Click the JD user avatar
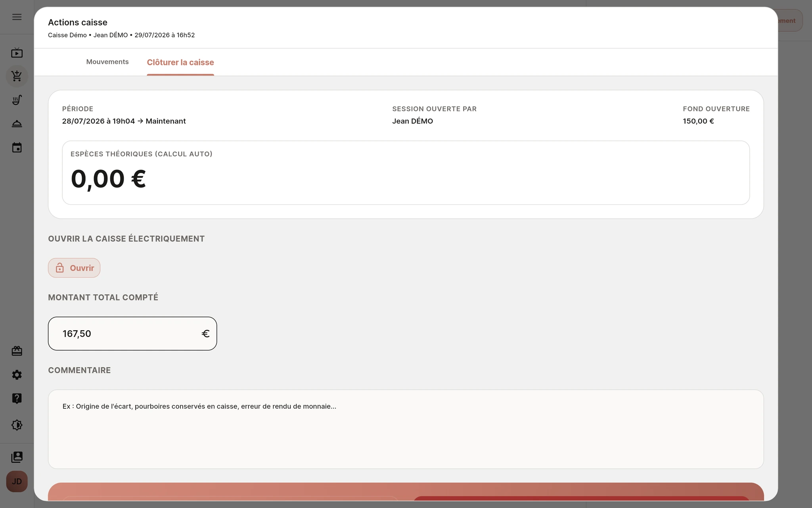Viewport: 812px width, 508px height. pos(17,481)
